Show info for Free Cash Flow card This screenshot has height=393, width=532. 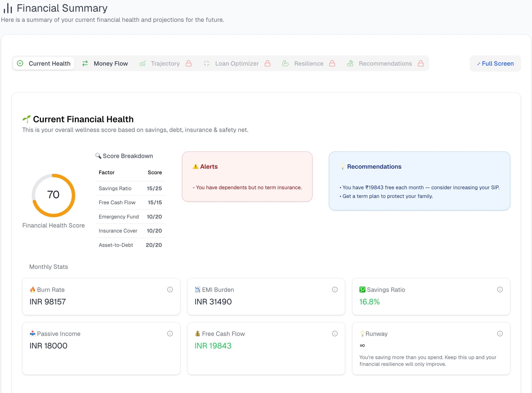pos(335,333)
